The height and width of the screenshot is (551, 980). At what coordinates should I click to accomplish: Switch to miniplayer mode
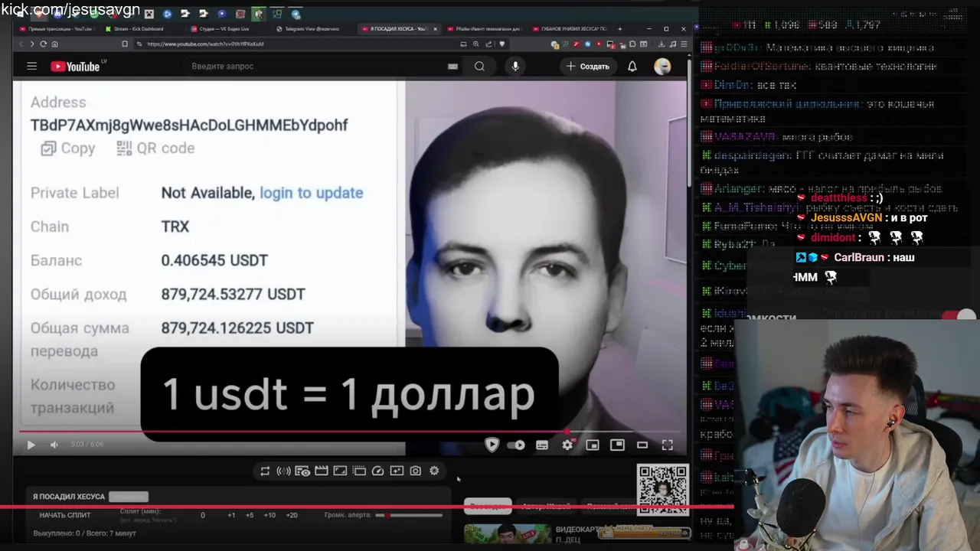point(593,445)
